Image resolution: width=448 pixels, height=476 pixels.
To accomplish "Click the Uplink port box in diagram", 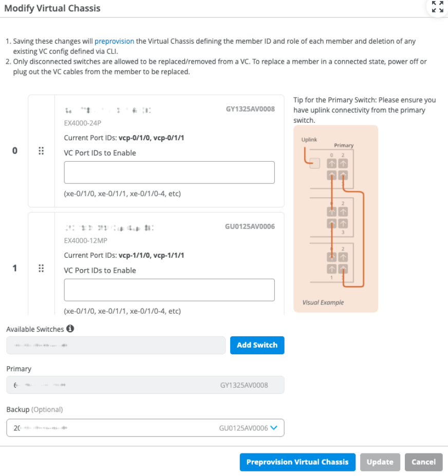I will 315,163.
